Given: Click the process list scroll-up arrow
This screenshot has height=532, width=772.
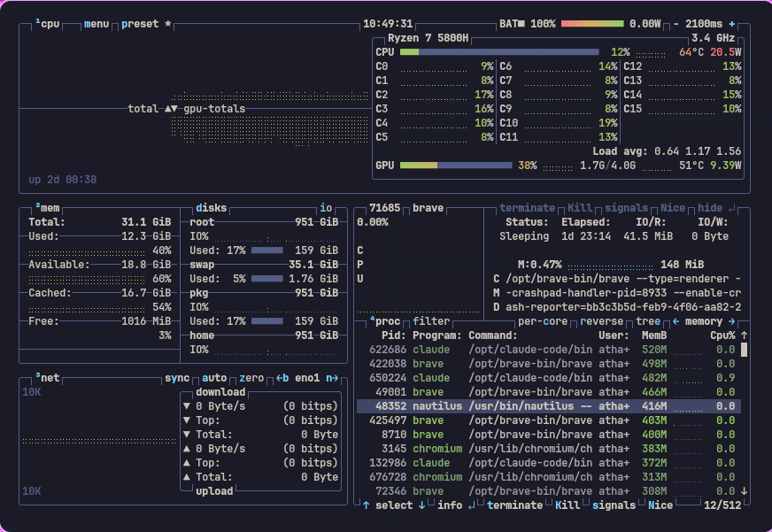Looking at the screenshot, I should coord(744,335).
